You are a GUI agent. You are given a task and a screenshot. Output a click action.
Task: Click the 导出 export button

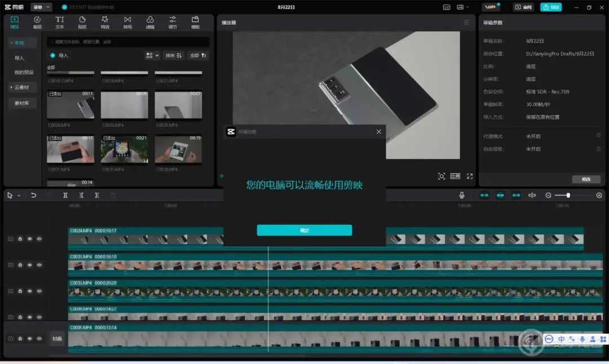(551, 7)
